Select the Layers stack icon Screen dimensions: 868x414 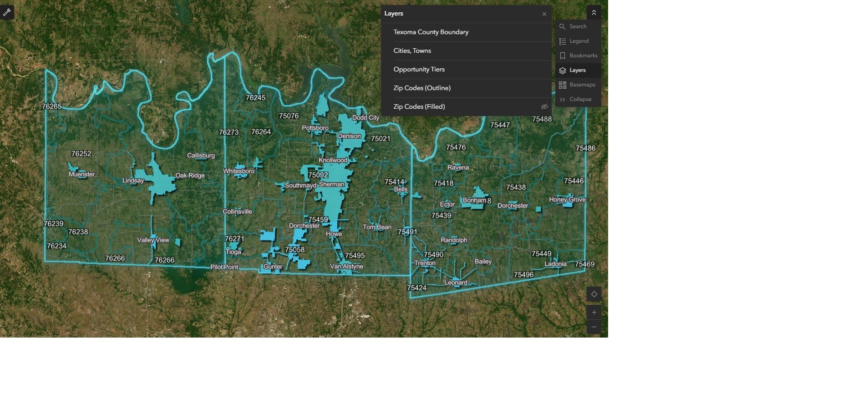coord(563,71)
